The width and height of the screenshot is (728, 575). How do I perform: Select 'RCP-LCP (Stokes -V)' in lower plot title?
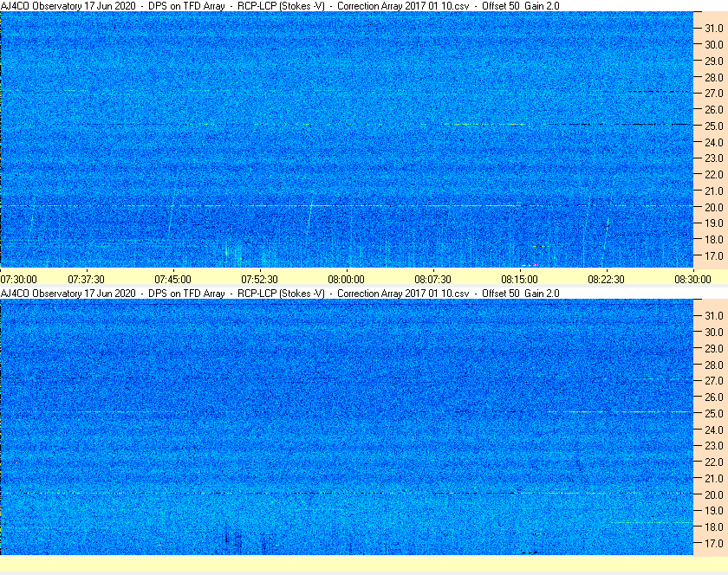[x=281, y=294]
